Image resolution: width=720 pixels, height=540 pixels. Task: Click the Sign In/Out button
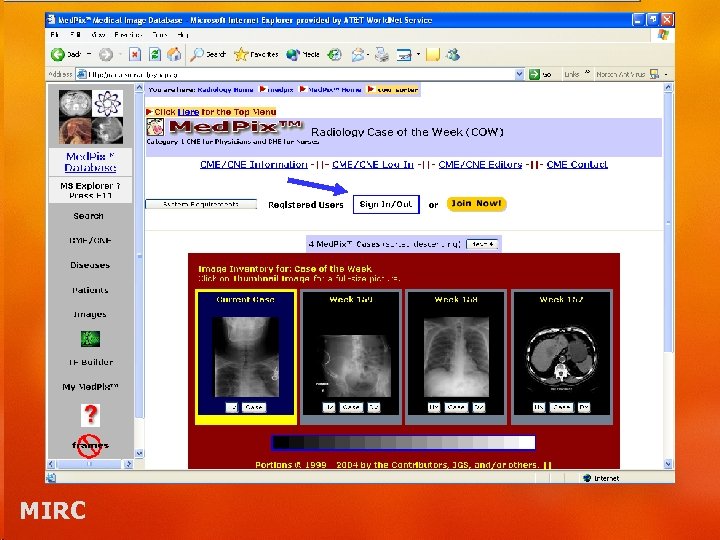pyautogui.click(x=386, y=204)
